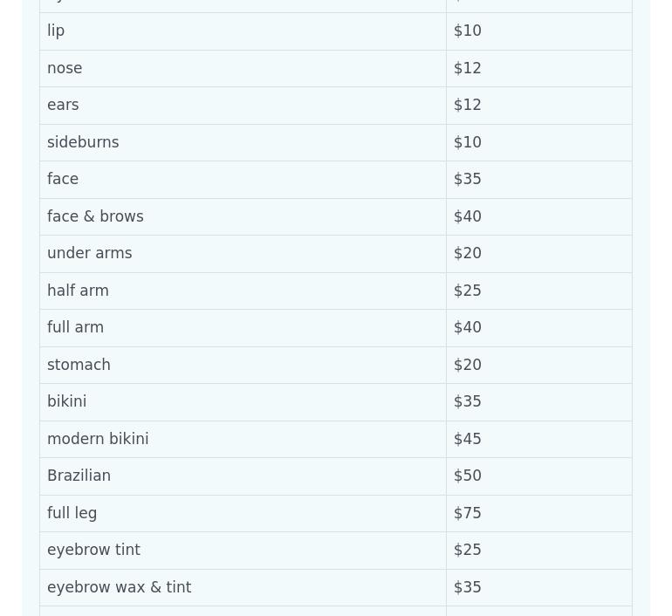The image size is (672, 616).
Task: Click the ears service label
Action: tap(63, 105)
